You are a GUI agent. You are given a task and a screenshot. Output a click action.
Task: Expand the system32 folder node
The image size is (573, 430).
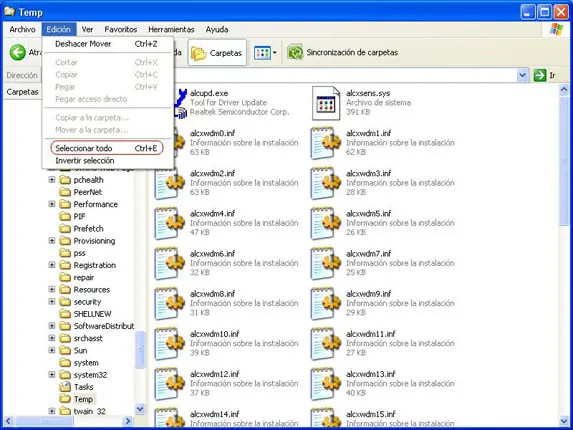coord(52,375)
